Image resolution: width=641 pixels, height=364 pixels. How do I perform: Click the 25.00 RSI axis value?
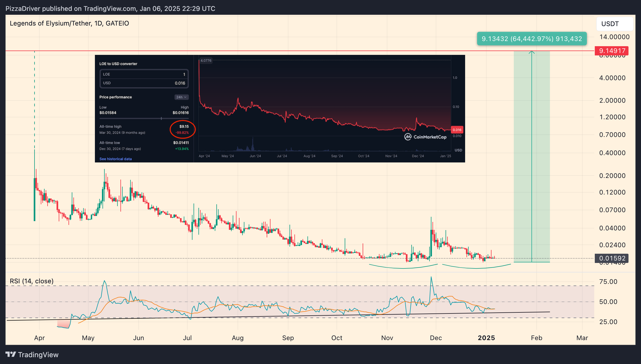(608, 322)
